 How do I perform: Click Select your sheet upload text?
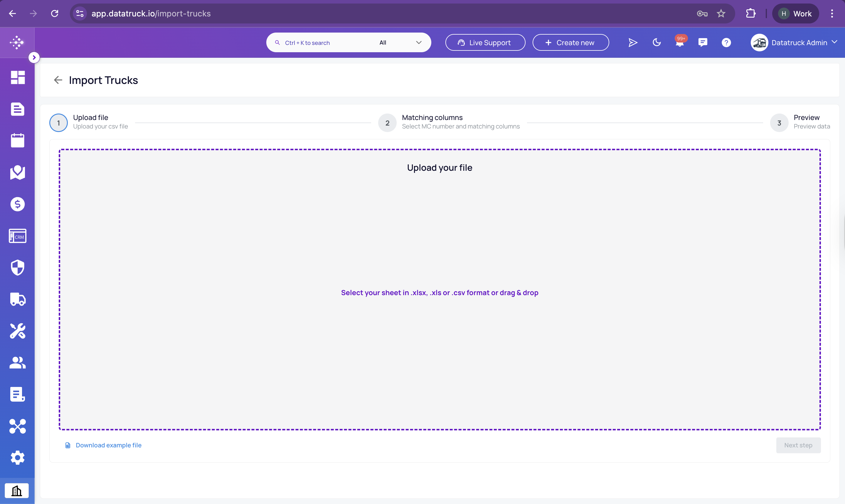click(440, 293)
